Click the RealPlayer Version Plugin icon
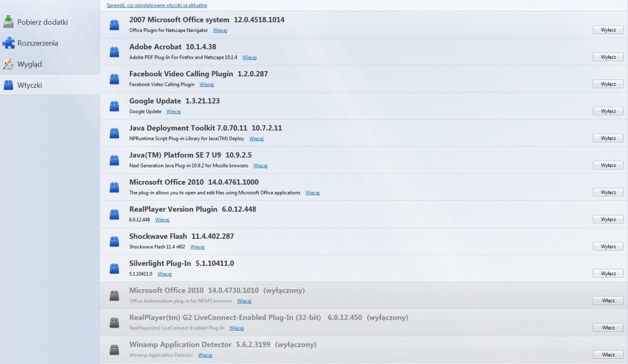This screenshot has width=628, height=364. [x=114, y=214]
